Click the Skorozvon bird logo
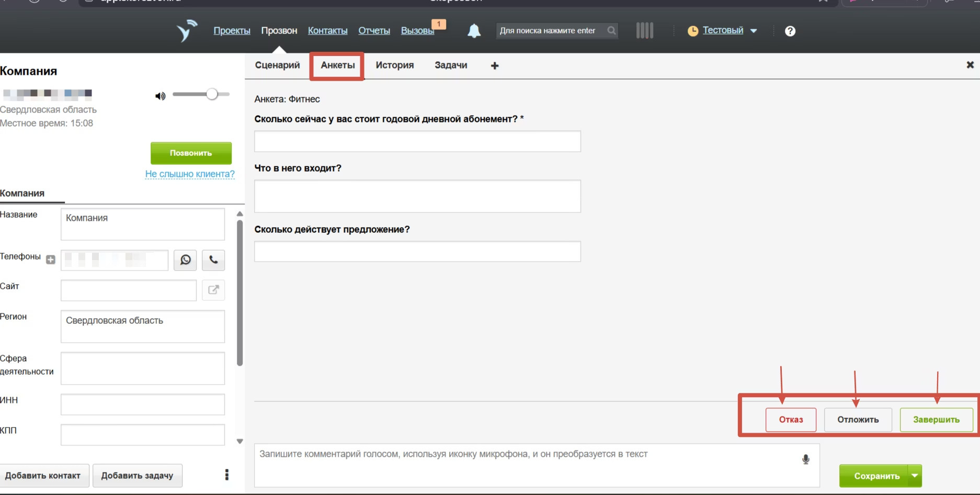 coord(187,30)
